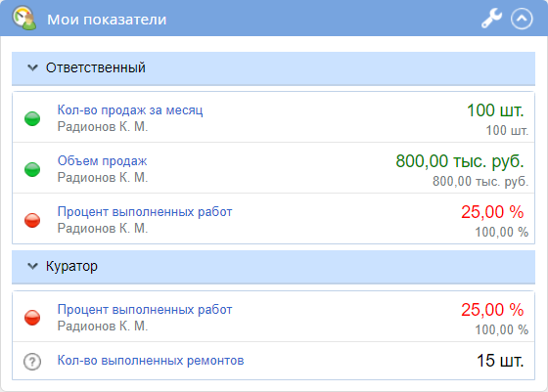548x392 pixels.
Task: Click question mark icon beside Кол-во выполненных ремонтов
Action: 32,362
